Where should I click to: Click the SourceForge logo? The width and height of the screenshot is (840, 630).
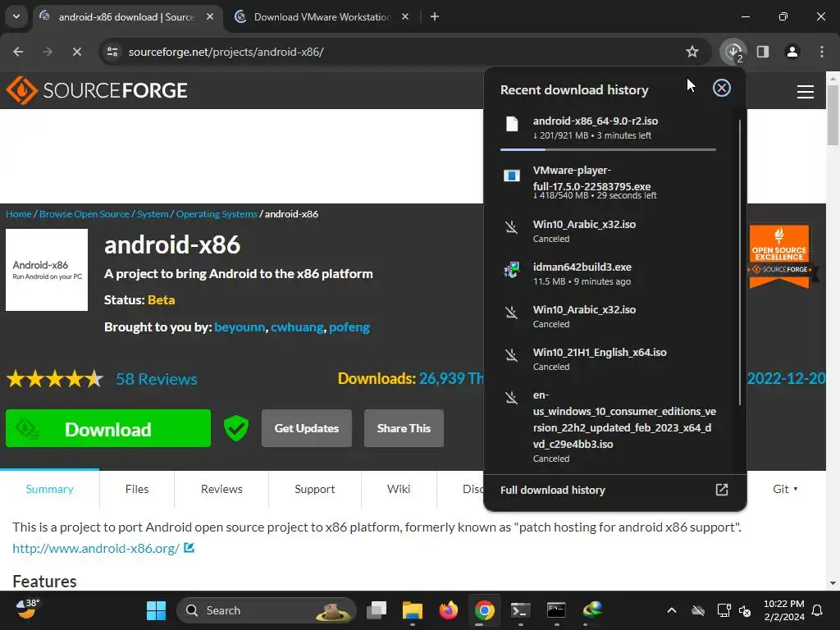97,90
